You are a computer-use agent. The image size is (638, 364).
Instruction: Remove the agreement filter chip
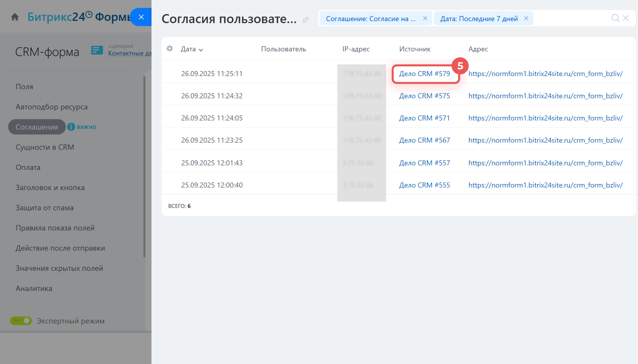coord(425,18)
